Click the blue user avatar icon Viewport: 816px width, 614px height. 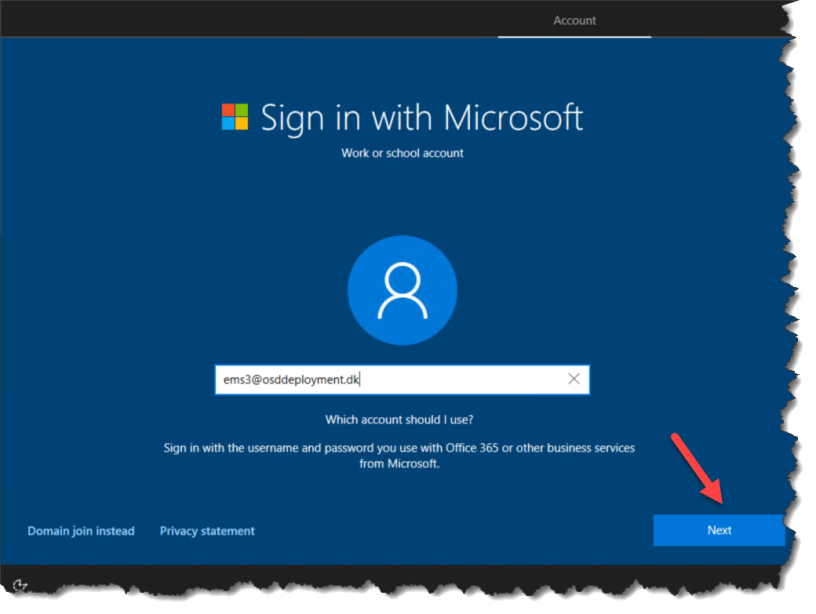click(x=402, y=291)
